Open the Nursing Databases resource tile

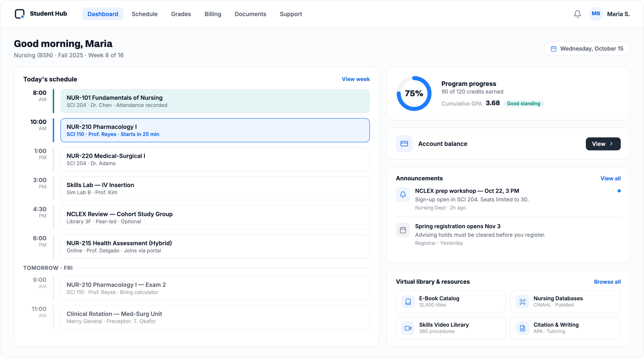pos(565,302)
